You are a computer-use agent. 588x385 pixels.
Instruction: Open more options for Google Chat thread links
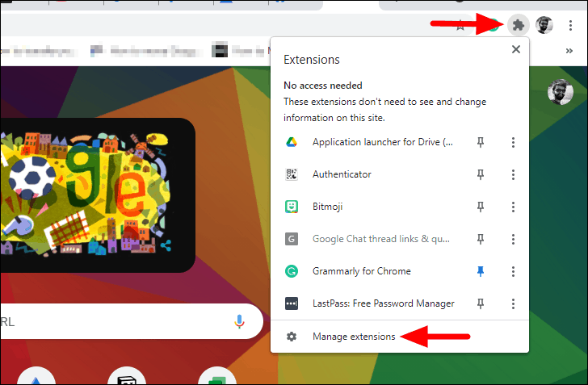point(513,239)
